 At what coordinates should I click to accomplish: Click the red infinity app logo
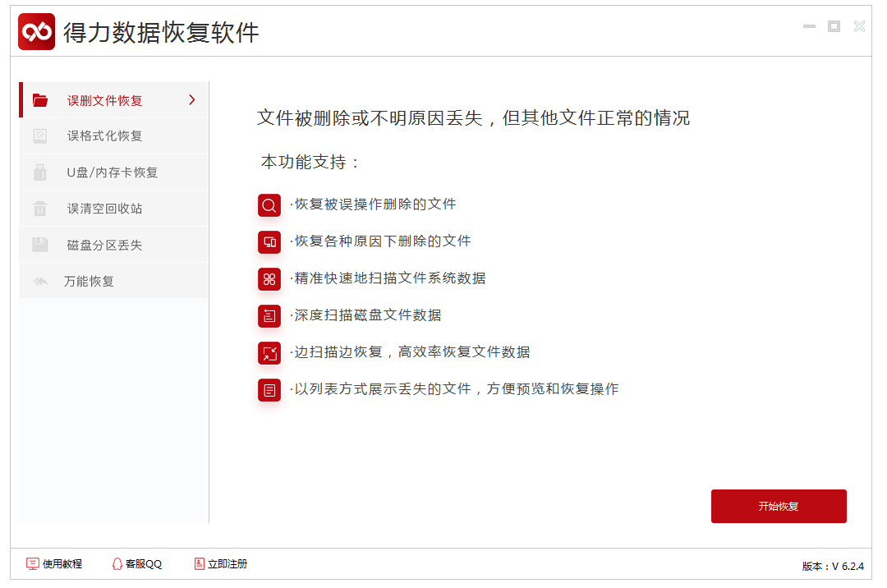click(37, 32)
